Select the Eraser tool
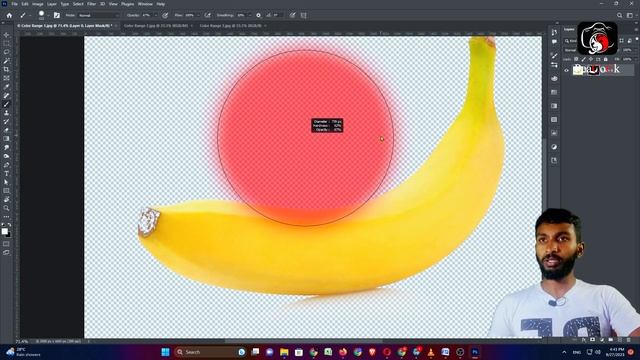 click(x=7, y=130)
